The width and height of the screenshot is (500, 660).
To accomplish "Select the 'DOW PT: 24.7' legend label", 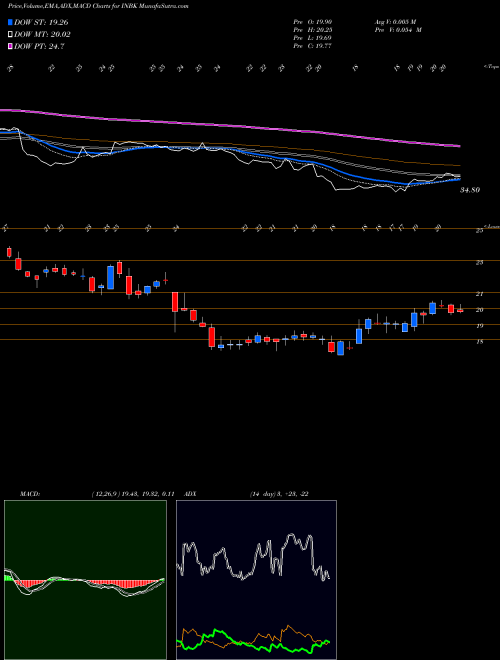I will (39, 46).
